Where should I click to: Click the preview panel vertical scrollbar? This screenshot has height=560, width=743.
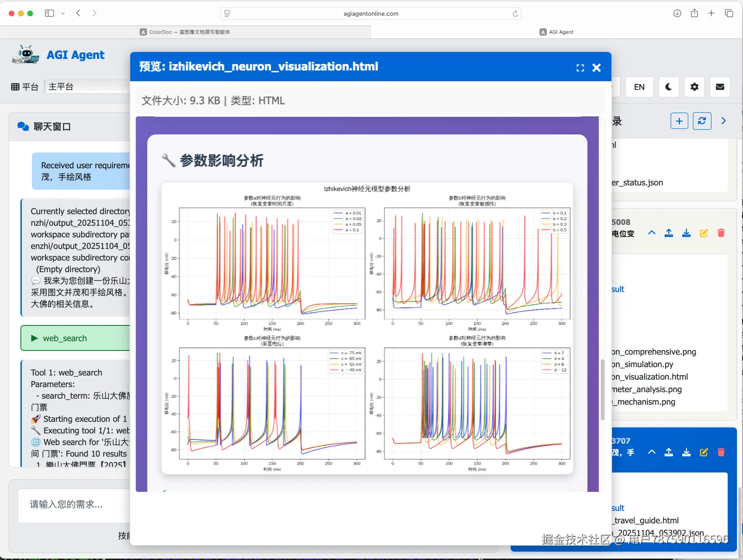[x=602, y=390]
